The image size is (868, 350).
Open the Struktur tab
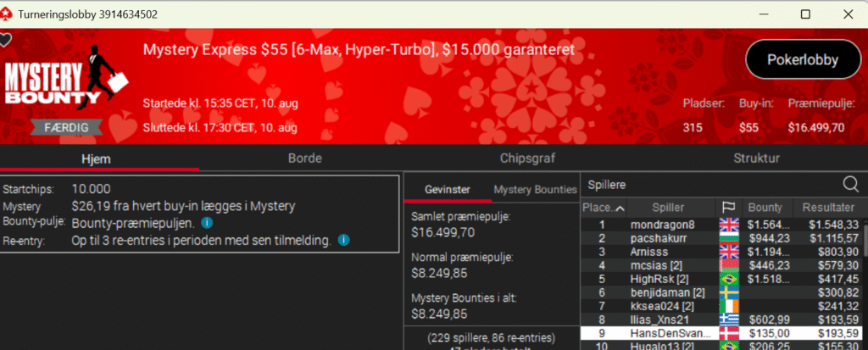756,158
